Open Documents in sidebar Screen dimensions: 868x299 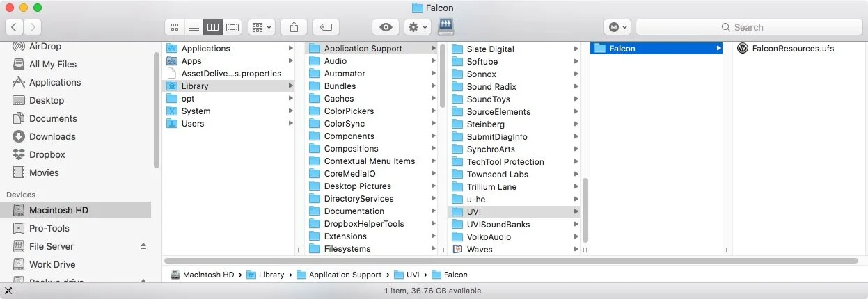pyautogui.click(x=53, y=118)
